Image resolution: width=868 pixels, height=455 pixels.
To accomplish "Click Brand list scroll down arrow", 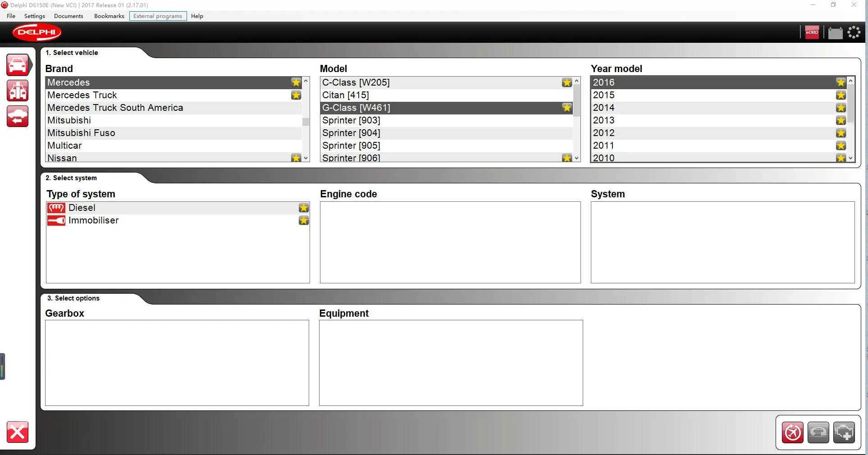I will (306, 158).
